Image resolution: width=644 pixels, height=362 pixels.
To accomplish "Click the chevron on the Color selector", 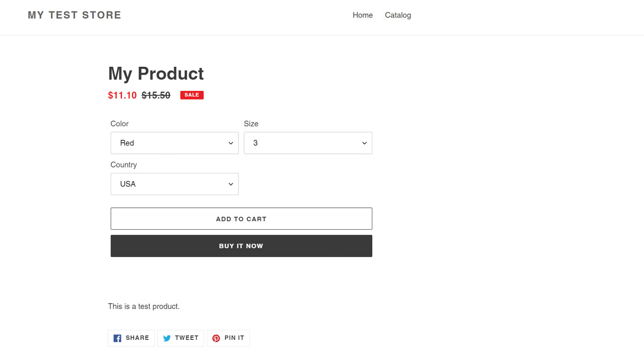I will [x=231, y=143].
